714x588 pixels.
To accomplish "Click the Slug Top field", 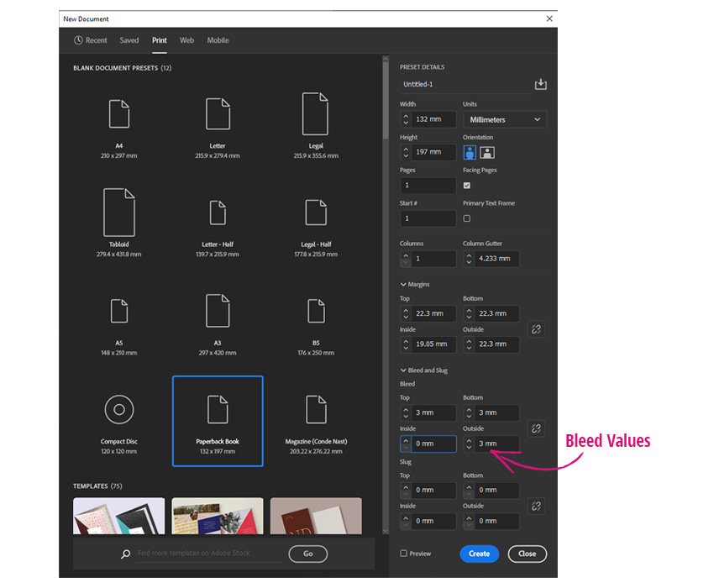I will coord(434,490).
